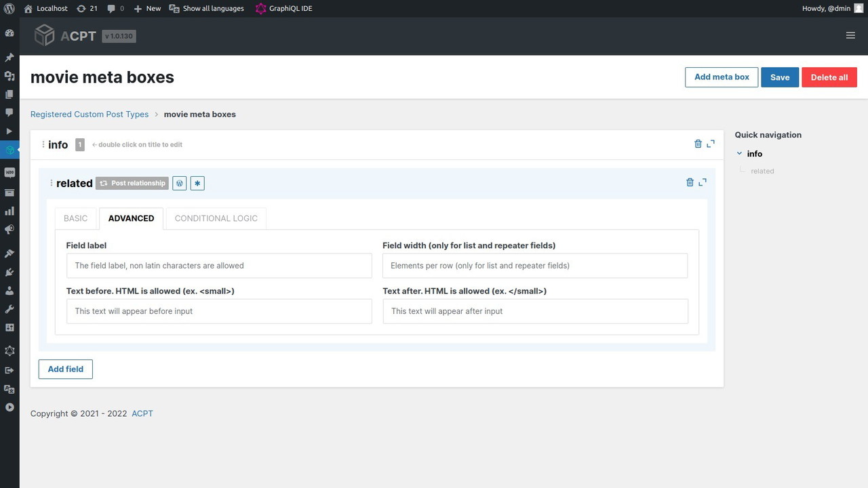Viewport: 868px width, 488px height.
Task: Open the New content menu in admin bar
Action: click(x=147, y=8)
